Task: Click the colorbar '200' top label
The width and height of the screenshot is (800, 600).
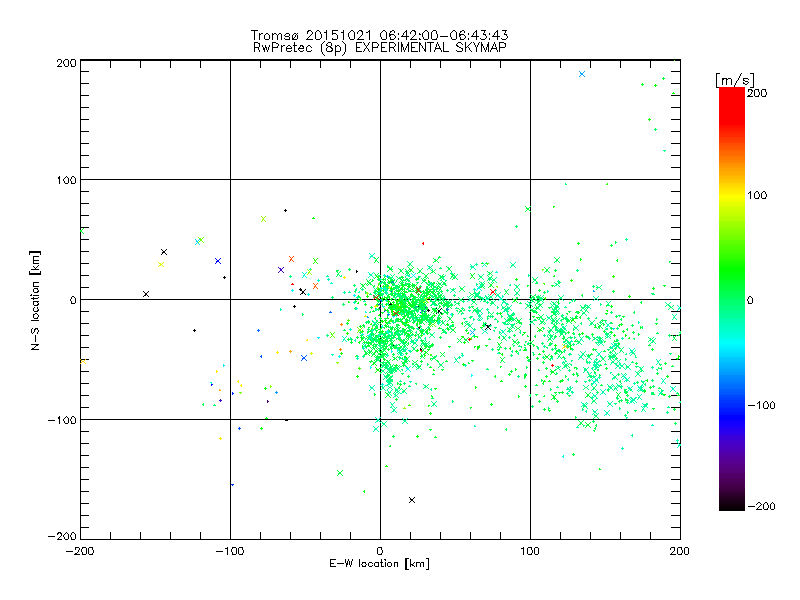Action: 757,93
